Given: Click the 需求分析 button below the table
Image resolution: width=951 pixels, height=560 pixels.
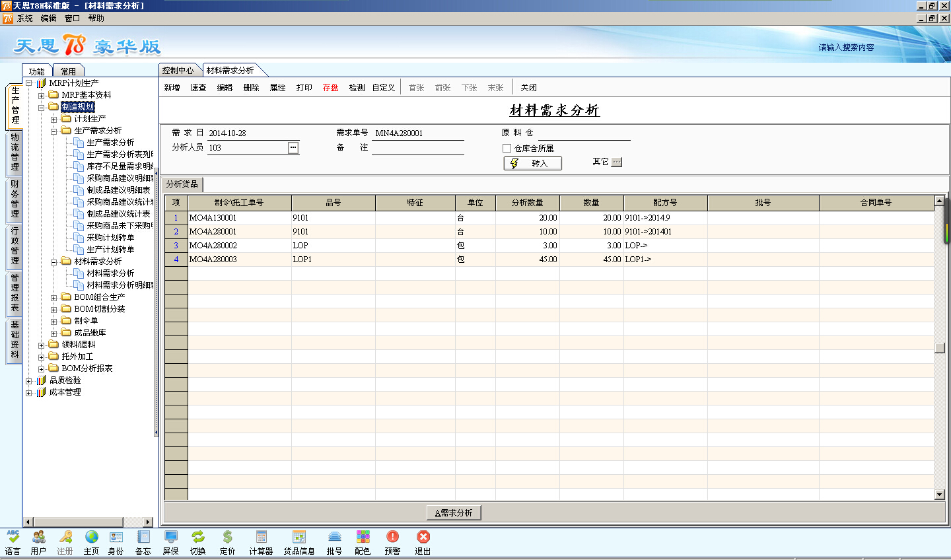Looking at the screenshot, I should (x=454, y=512).
